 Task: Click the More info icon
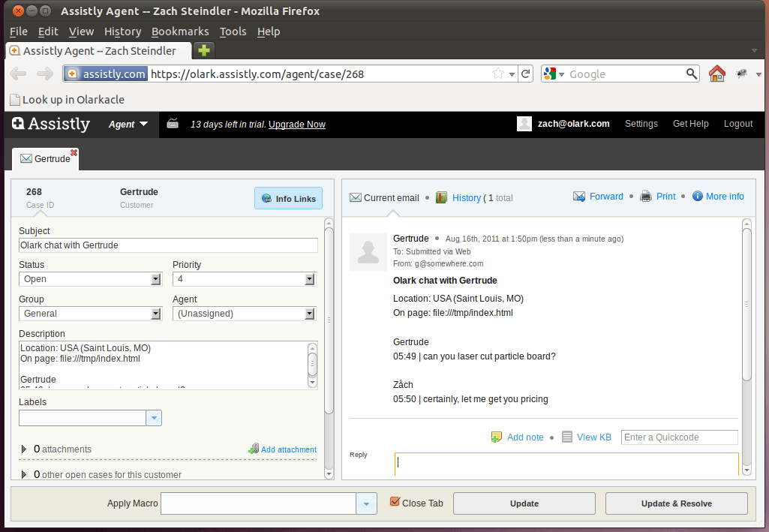click(x=698, y=197)
